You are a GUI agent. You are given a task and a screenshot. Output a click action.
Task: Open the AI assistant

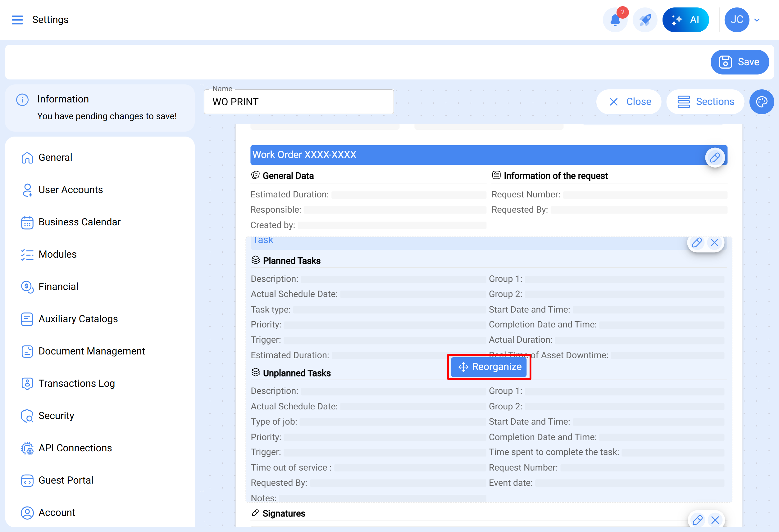[x=686, y=20]
